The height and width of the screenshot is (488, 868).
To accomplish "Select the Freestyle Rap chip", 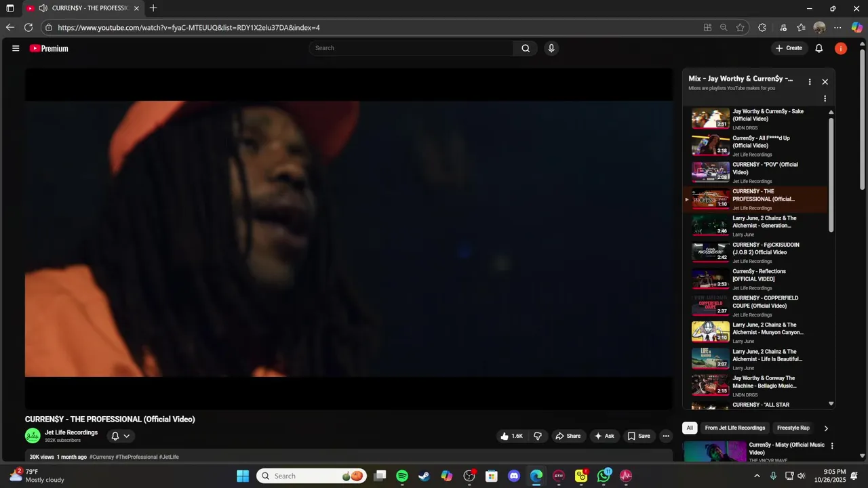I will coord(793,428).
